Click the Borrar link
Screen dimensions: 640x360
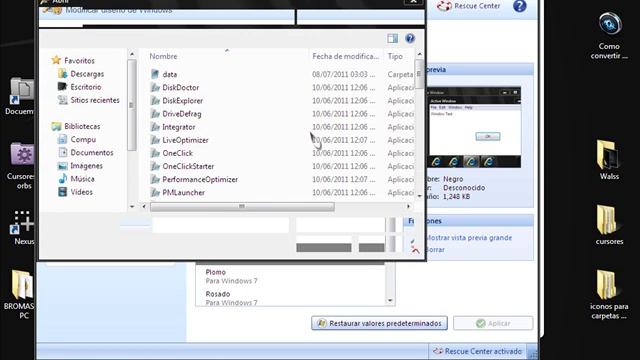click(x=435, y=249)
